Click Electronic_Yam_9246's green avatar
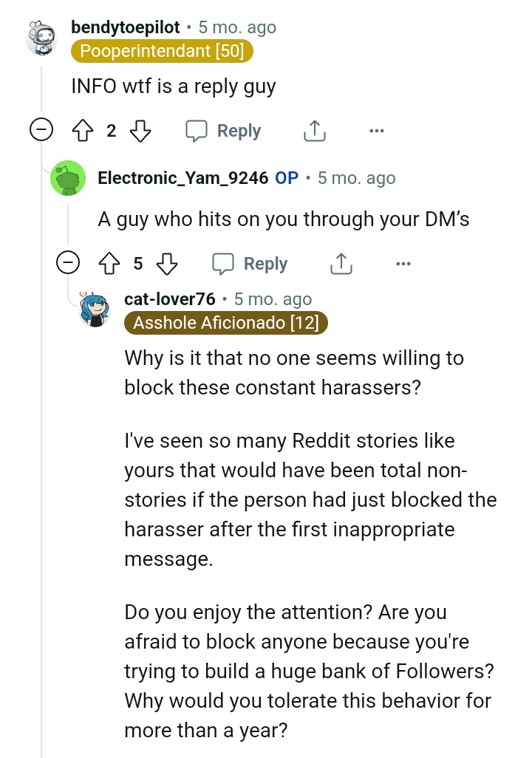The height and width of the screenshot is (758, 532). click(x=68, y=177)
